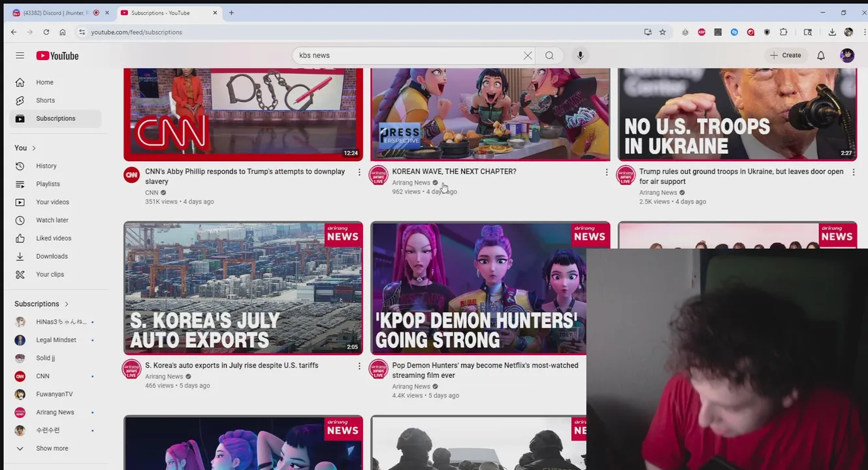Click the CNN channel avatar beside Abby Phillip video

(x=131, y=175)
